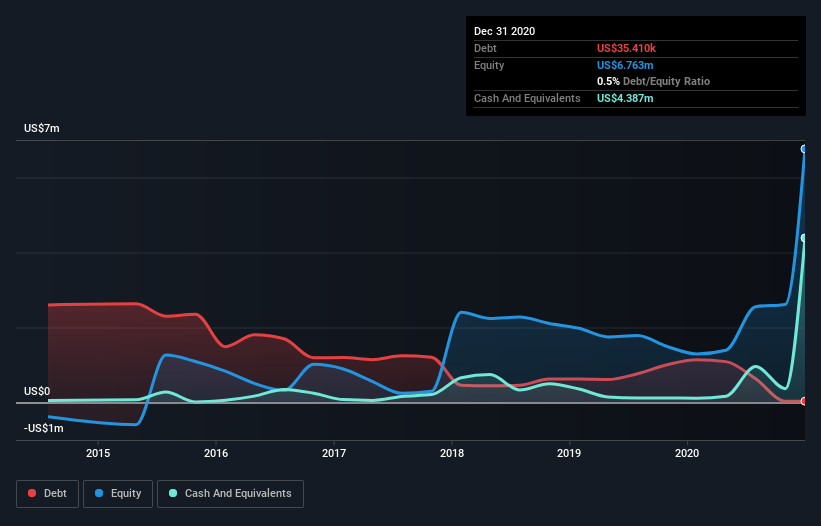Click the teal Cash And Equivalents legend dot
Image resolution: width=821 pixels, height=526 pixels.
coord(173,493)
